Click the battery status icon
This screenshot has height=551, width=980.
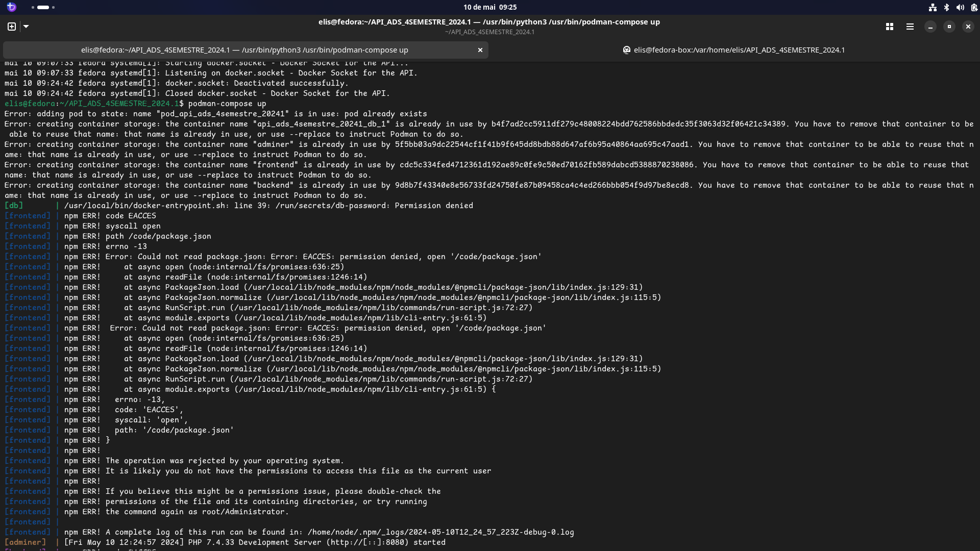(974, 7)
